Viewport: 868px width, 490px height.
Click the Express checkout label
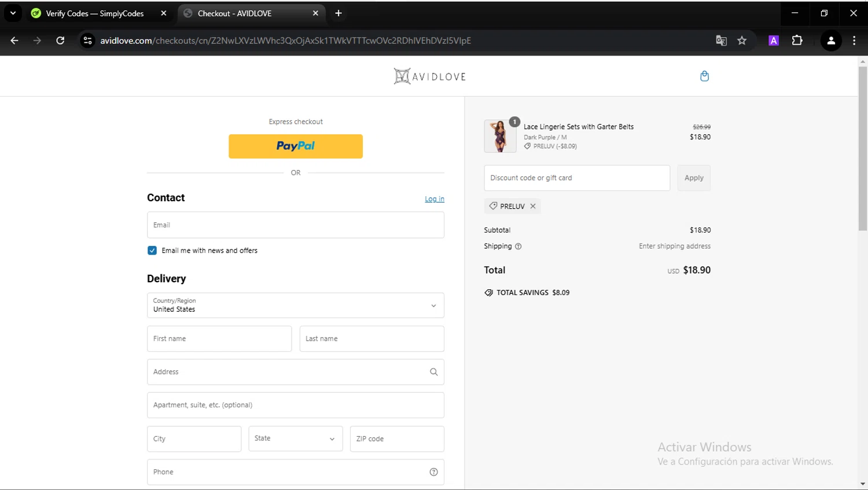pos(296,121)
